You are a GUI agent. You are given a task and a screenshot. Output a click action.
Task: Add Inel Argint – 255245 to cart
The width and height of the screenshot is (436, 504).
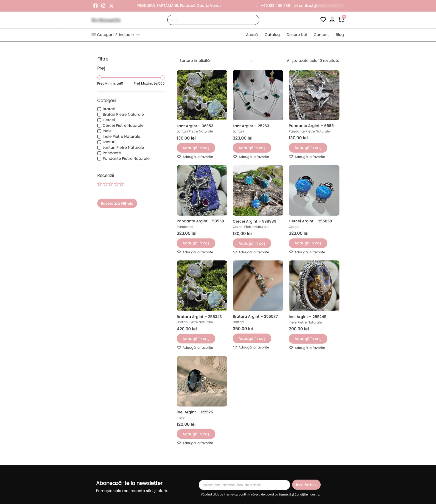coord(308,339)
